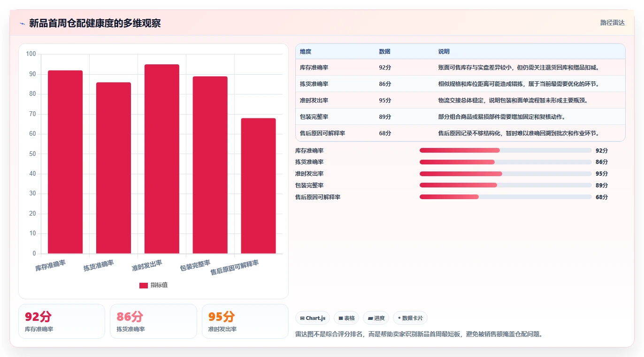The height and width of the screenshot is (357, 644).
Task: Click the 拣货准确率 x-axis label
Action: [99, 266]
